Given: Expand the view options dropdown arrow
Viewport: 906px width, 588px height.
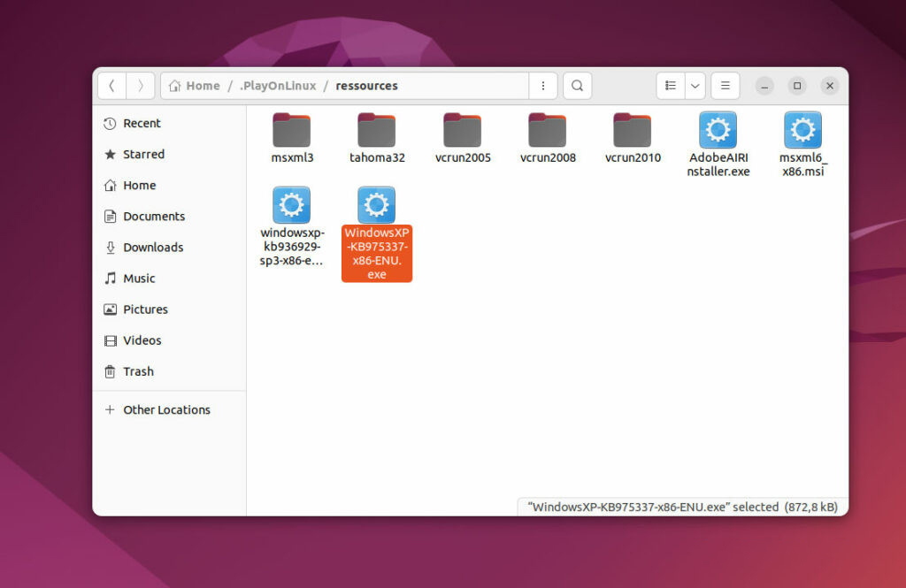Looking at the screenshot, I should 695,86.
